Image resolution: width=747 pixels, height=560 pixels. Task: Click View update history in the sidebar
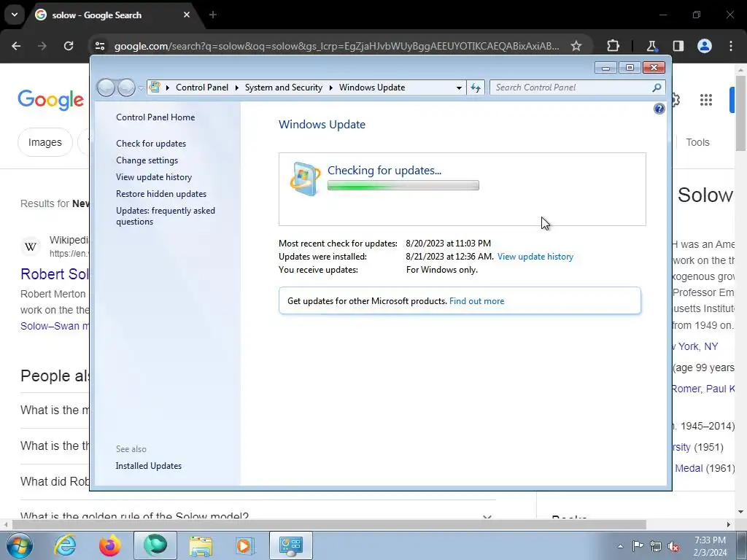tap(154, 177)
